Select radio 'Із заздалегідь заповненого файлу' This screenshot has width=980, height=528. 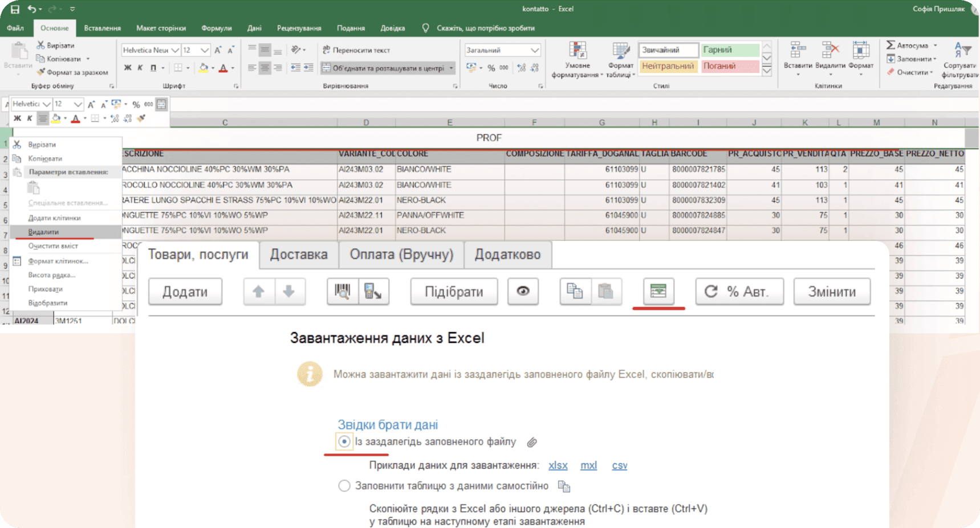pos(344,441)
